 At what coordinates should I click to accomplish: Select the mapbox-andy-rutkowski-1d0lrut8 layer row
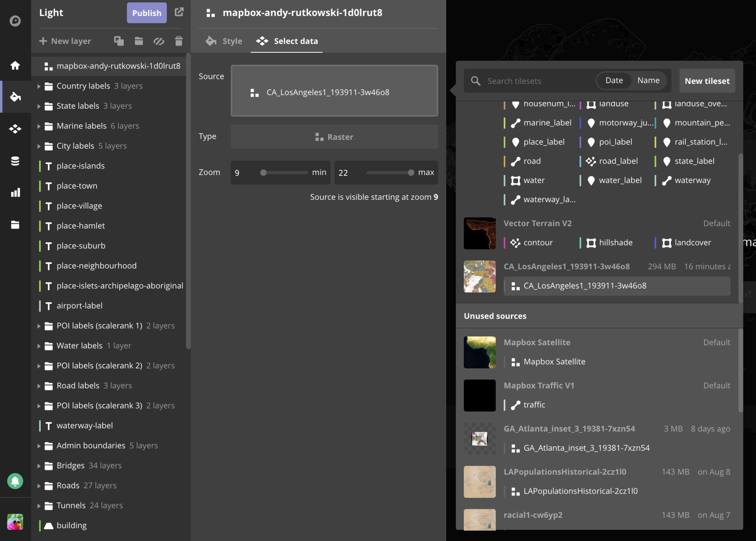(108, 66)
